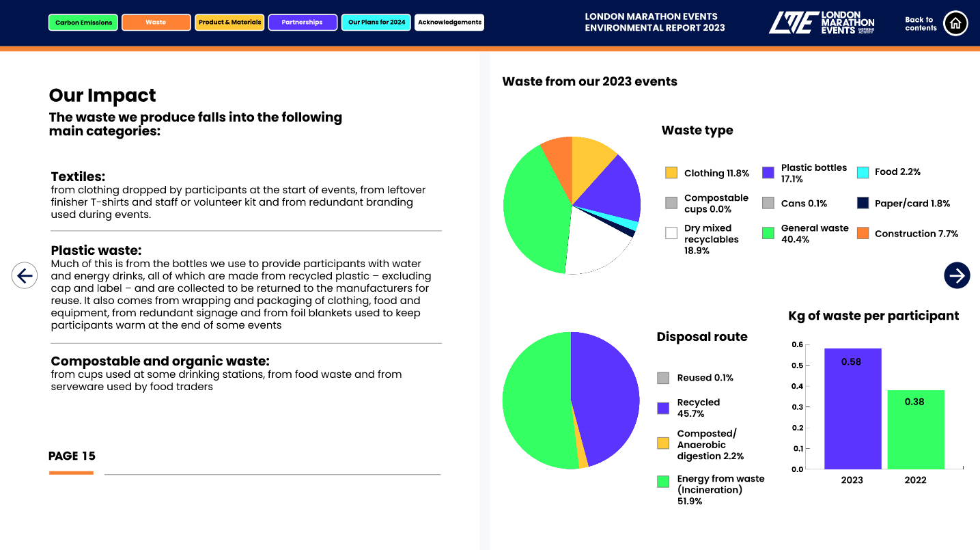The image size is (980, 550).
Task: Select the Partnerships tab
Action: (303, 23)
